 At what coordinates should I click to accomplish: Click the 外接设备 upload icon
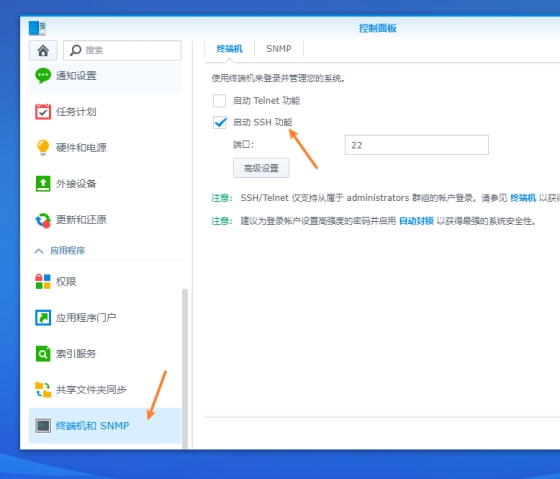tap(43, 184)
